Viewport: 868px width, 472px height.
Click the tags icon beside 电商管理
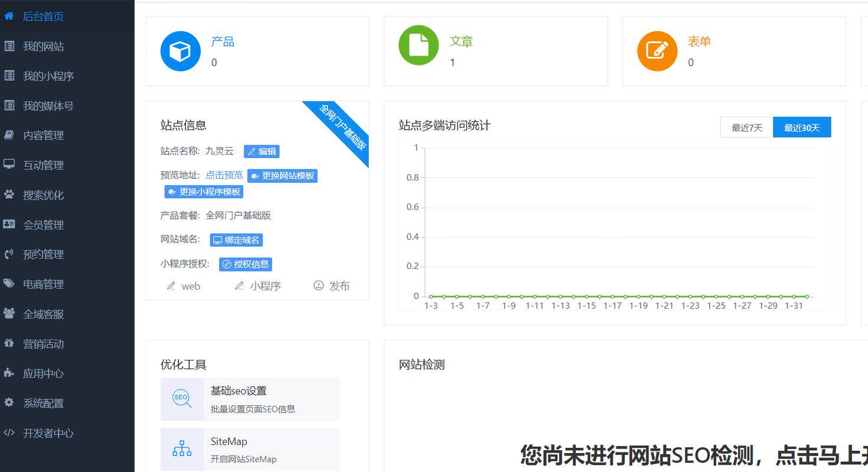[x=9, y=284]
